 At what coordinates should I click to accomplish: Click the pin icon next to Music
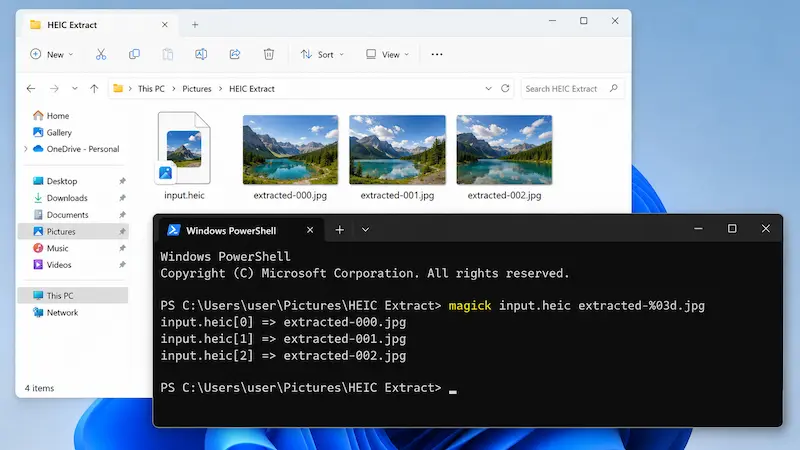pos(122,248)
